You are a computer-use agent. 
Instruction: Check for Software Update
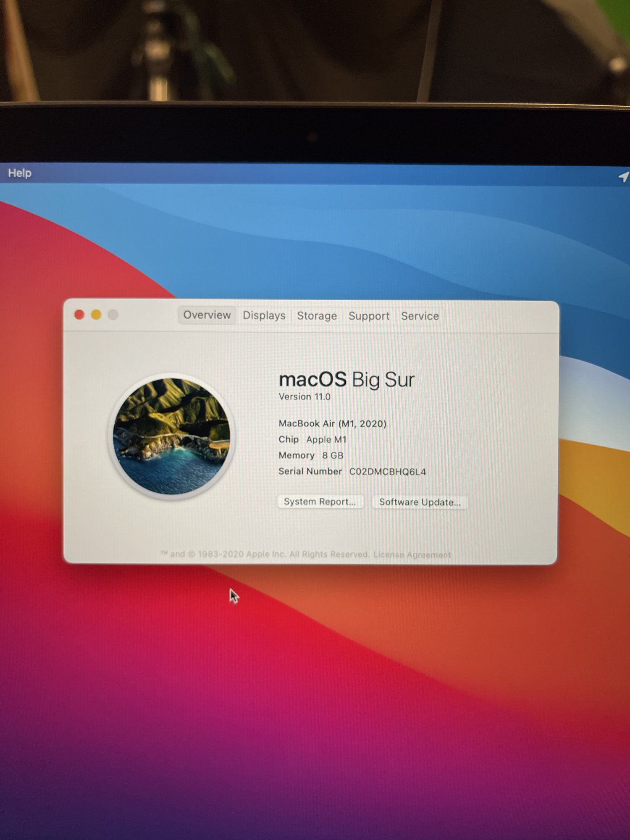pyautogui.click(x=420, y=502)
